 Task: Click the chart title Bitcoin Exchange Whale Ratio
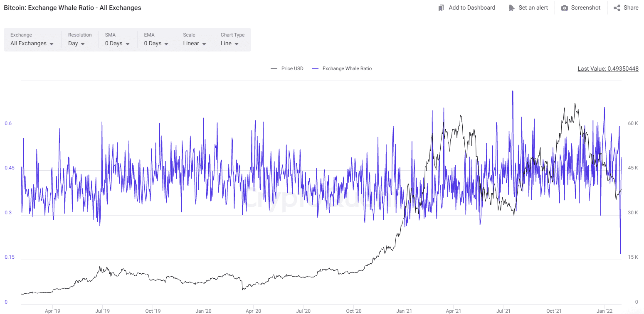[x=72, y=8]
